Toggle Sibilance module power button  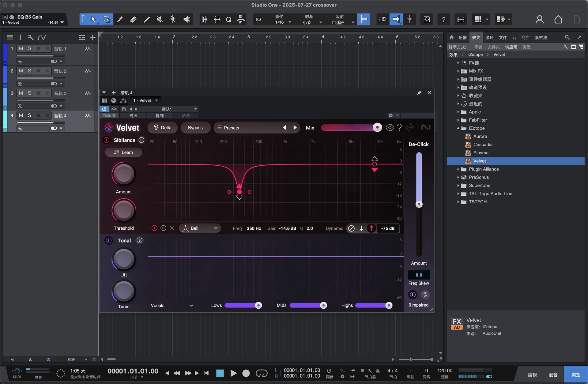pos(106,140)
